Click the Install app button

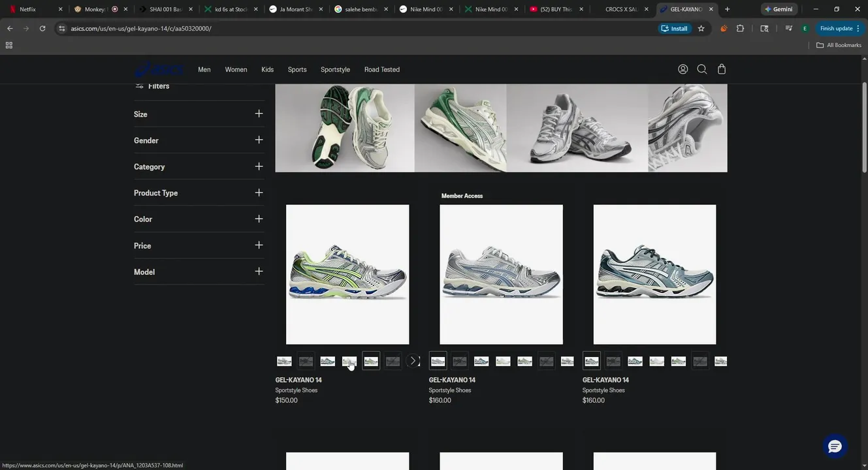pyautogui.click(x=675, y=29)
